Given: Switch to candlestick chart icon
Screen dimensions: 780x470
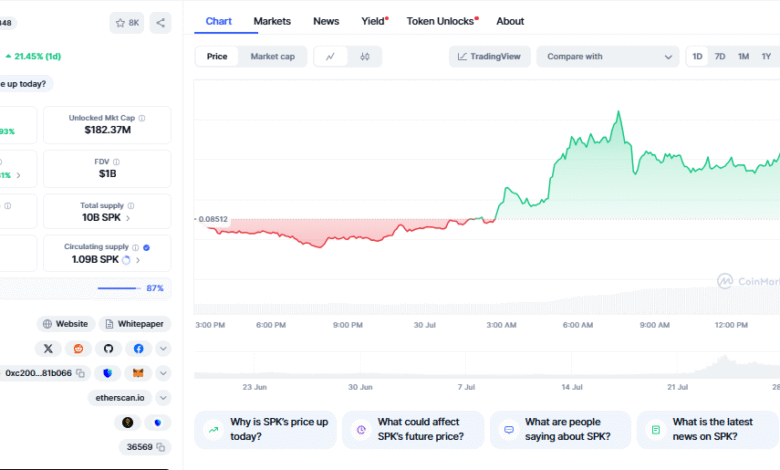Looking at the screenshot, I should (365, 57).
